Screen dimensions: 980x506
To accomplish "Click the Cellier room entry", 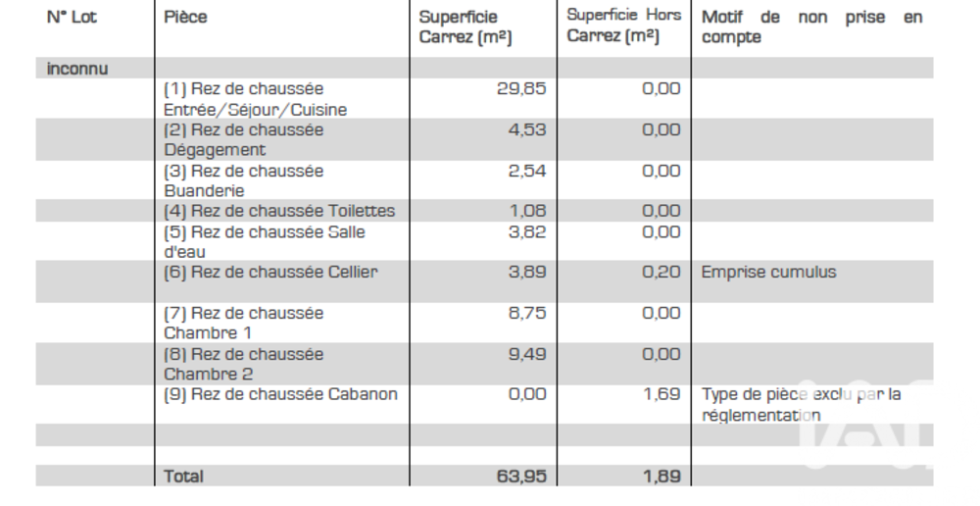I will tap(269, 272).
